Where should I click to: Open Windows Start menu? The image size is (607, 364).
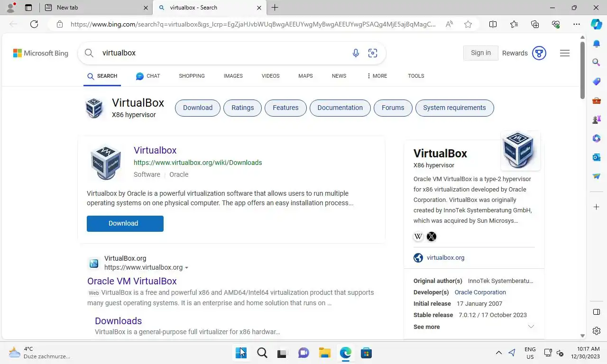point(241,353)
